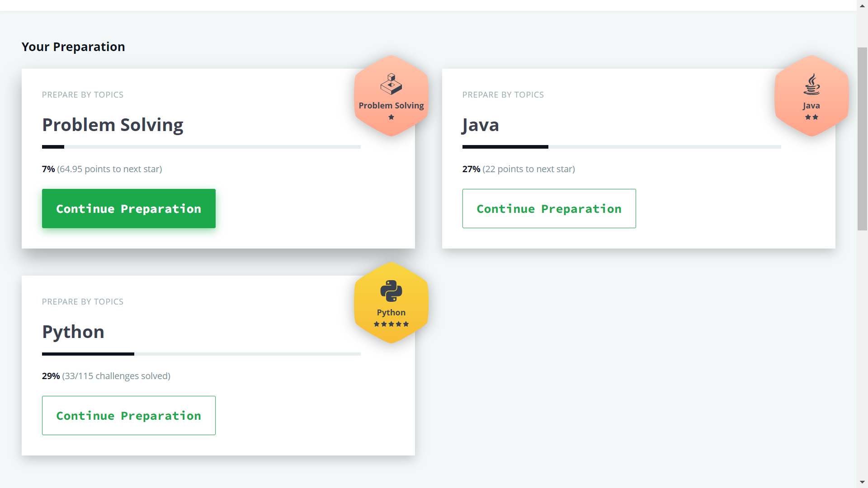Click the Python progress bar

coord(201,354)
